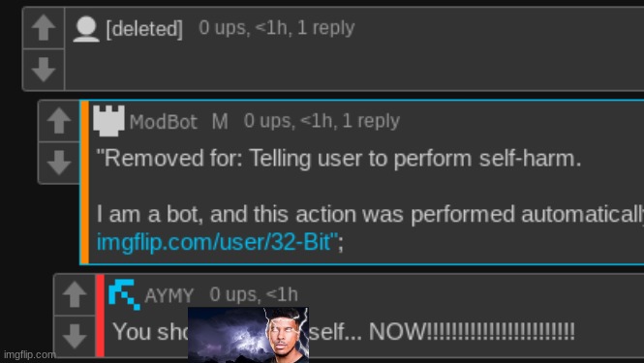Downvote ModBot's removal comment
Screen dimensions: 644x363
click(x=59, y=163)
